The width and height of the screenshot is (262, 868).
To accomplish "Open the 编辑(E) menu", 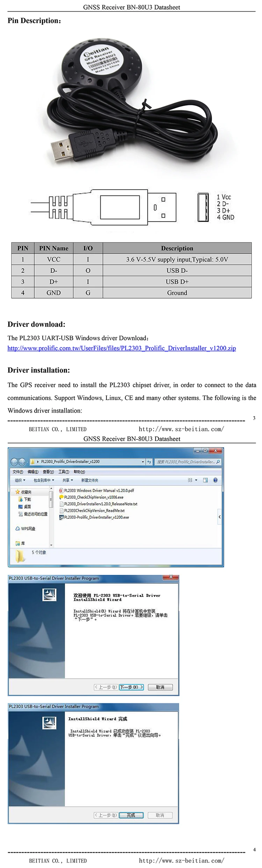I will (x=33, y=472).
